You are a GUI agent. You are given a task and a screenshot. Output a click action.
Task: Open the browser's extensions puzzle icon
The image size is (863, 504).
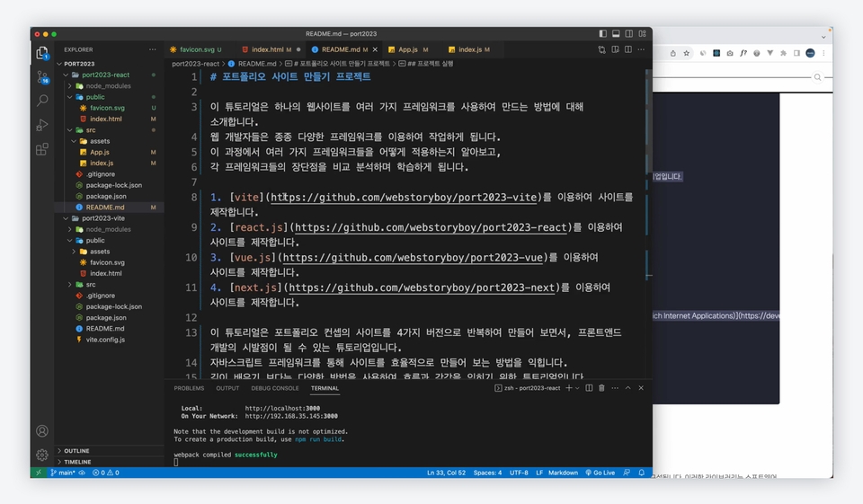(783, 53)
